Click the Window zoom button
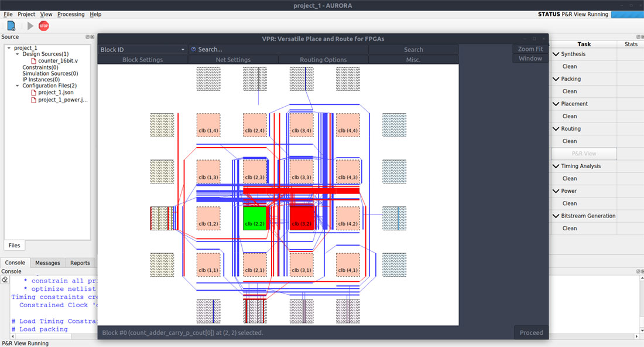This screenshot has width=644, height=347. tap(530, 59)
